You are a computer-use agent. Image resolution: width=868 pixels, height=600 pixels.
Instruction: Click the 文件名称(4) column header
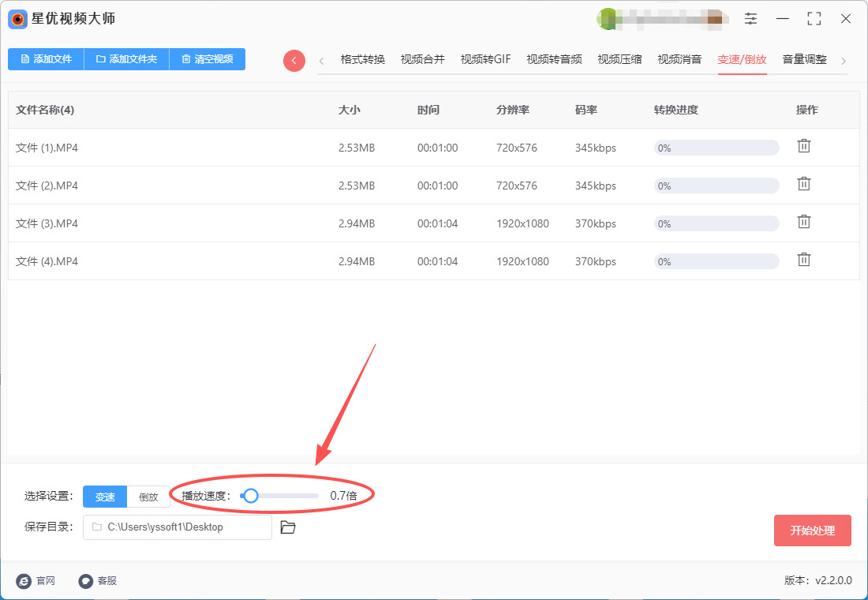coord(45,111)
